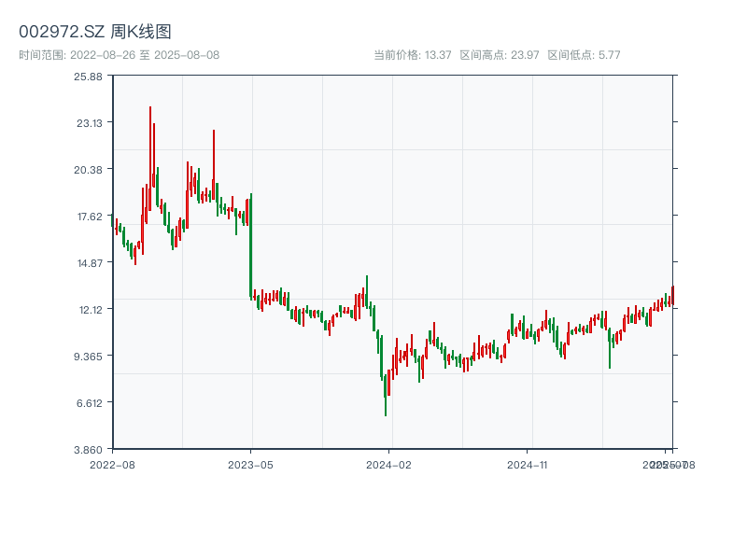Click the 区间高点 23.97 label
The width and height of the screenshot is (747, 560).
[500, 55]
